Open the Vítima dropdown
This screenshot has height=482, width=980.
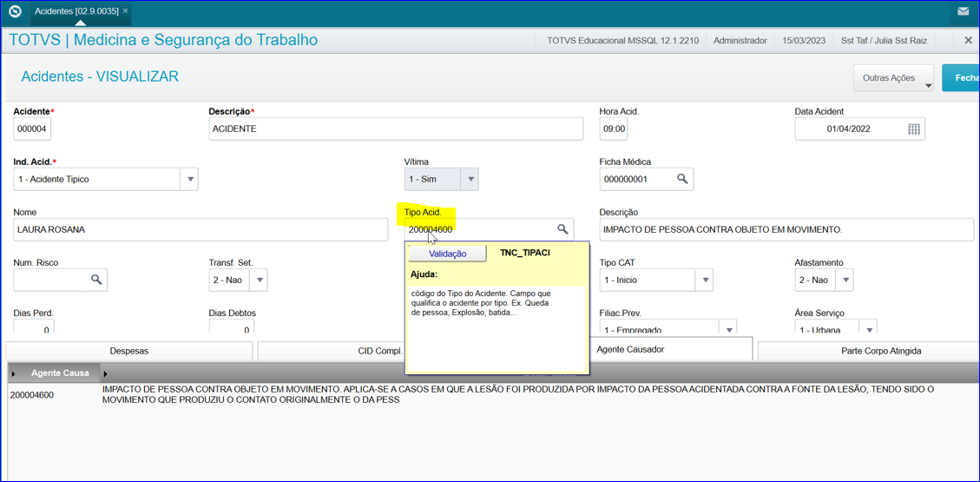(470, 180)
